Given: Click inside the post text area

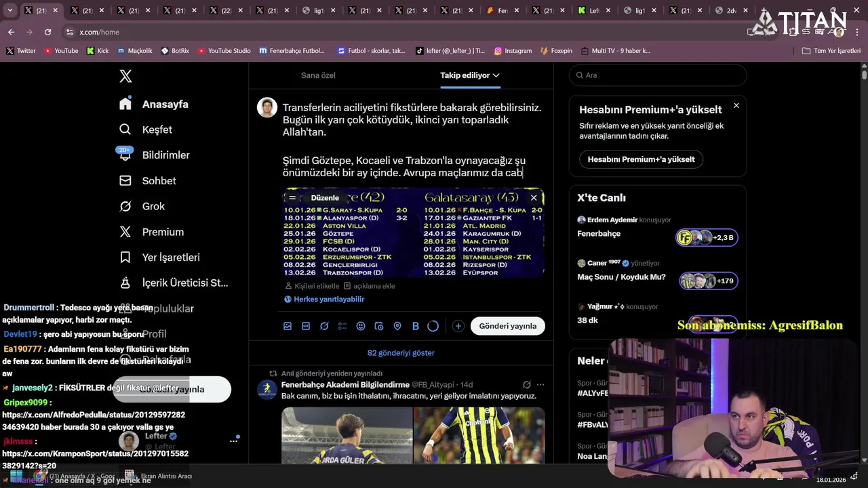Looking at the screenshot, I should [x=412, y=140].
